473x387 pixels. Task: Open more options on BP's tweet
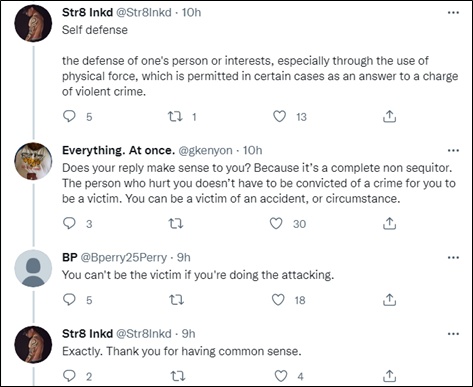coord(453,258)
